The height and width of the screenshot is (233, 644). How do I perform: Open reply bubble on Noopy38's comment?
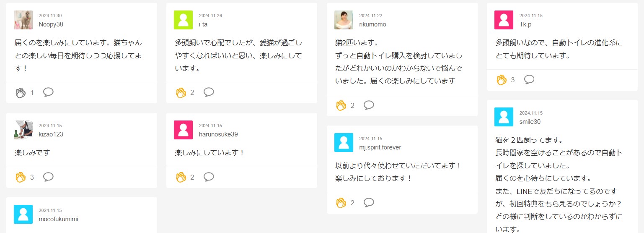tap(48, 92)
